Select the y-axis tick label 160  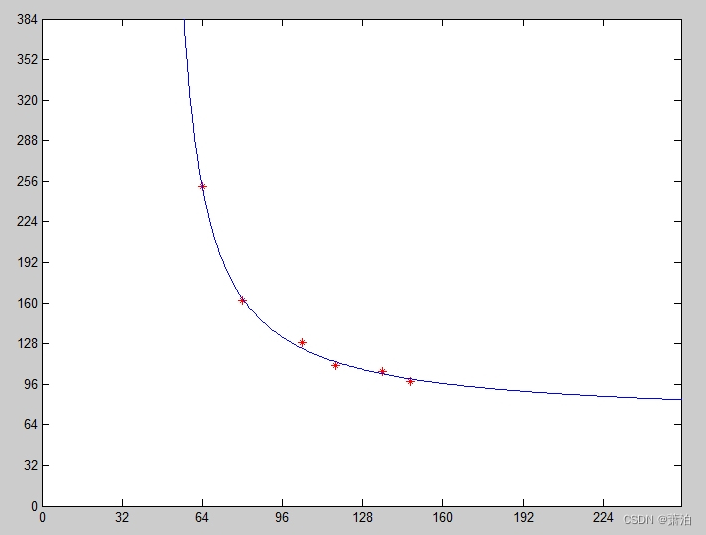tap(27, 303)
